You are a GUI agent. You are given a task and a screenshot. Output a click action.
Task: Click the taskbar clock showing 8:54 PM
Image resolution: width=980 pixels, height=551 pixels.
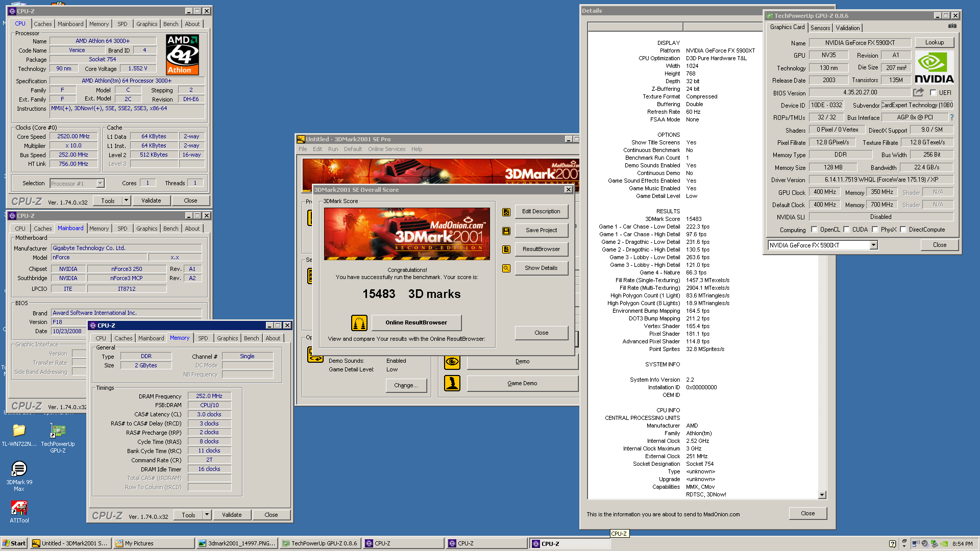[962, 544]
